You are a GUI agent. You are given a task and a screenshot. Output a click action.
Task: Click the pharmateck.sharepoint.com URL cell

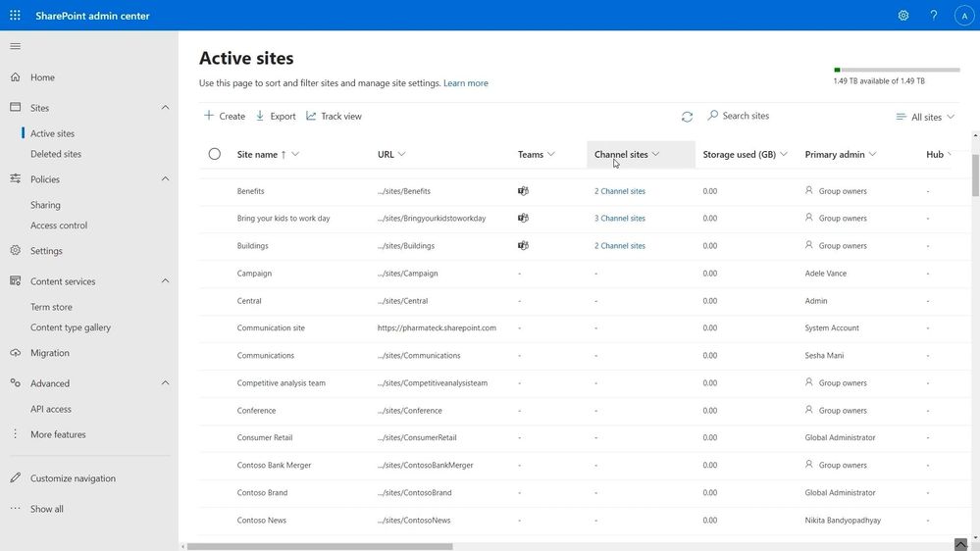coord(437,327)
